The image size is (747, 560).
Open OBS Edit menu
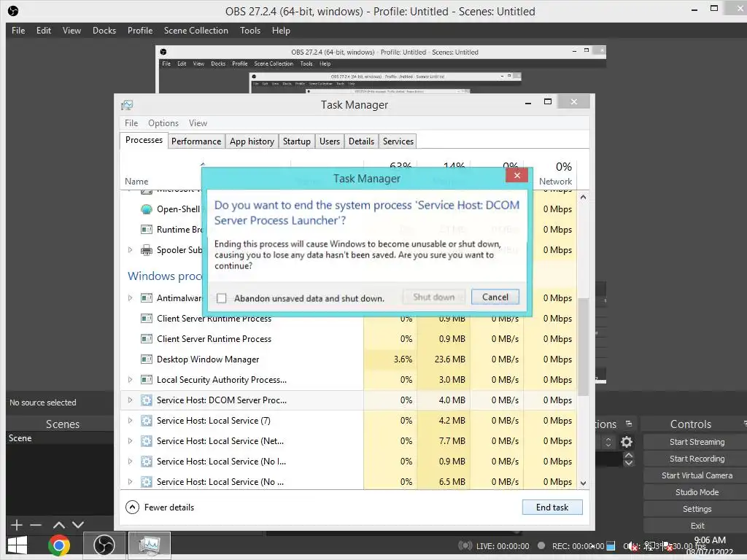tap(43, 31)
